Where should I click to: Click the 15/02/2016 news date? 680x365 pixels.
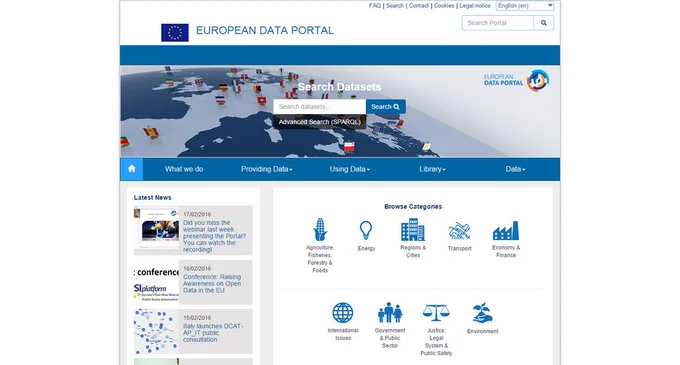[x=197, y=317]
